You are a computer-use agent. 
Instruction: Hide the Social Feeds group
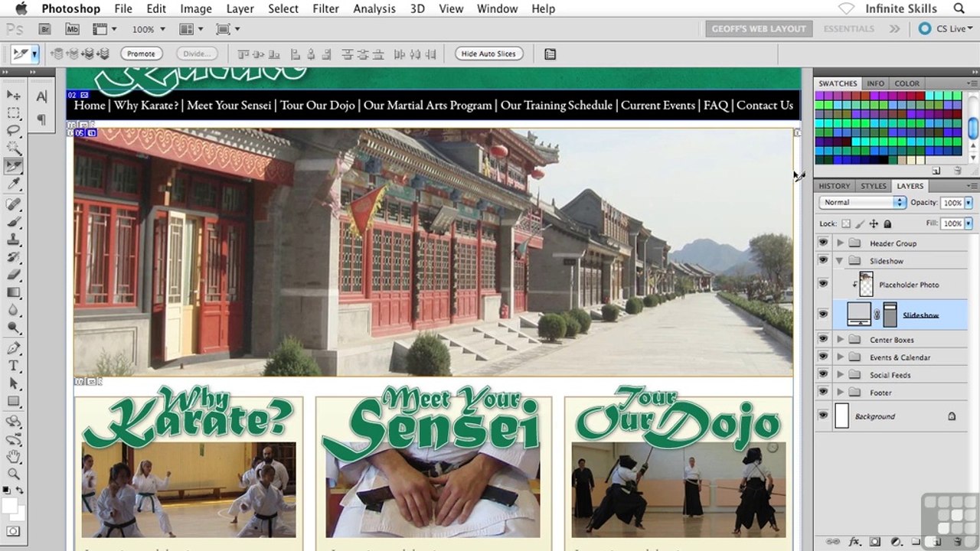(823, 375)
